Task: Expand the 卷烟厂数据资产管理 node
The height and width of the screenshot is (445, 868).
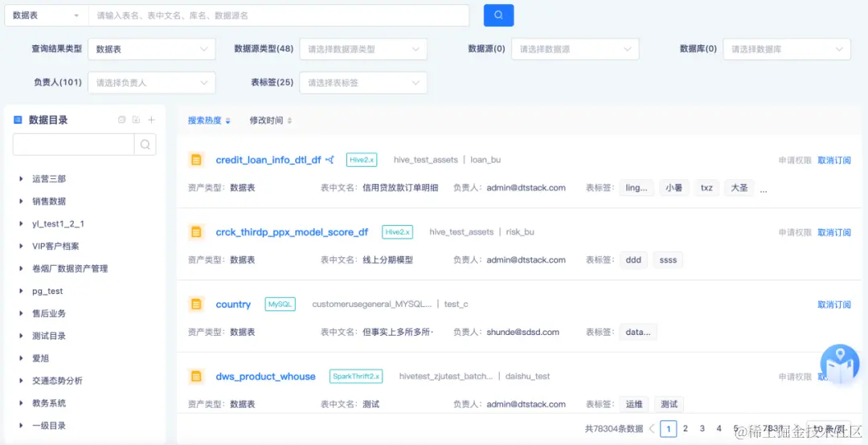Action: click(x=21, y=268)
